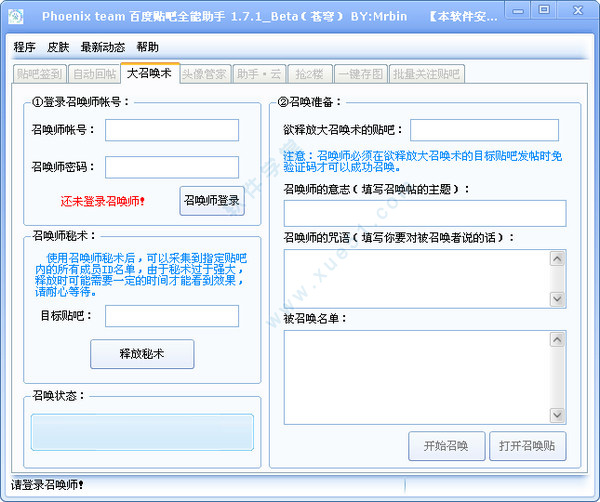Switch to the 抢2楼 tab
600x502 pixels.
310,74
